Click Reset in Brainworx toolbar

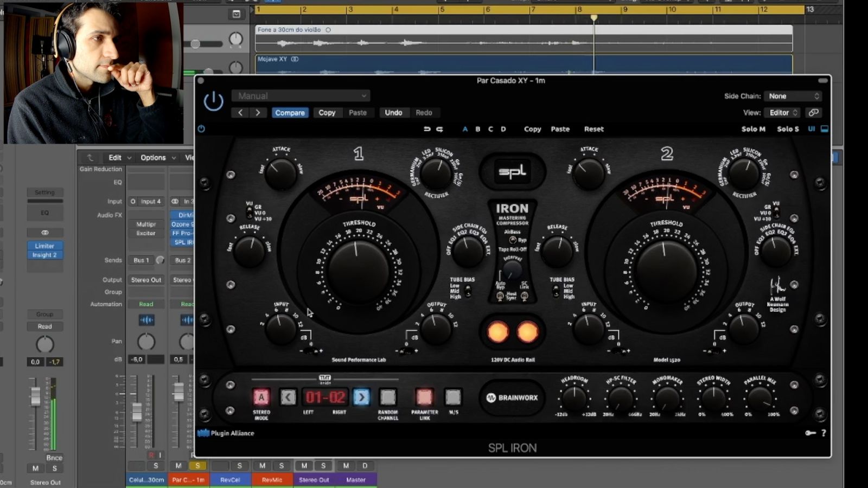[593, 129]
